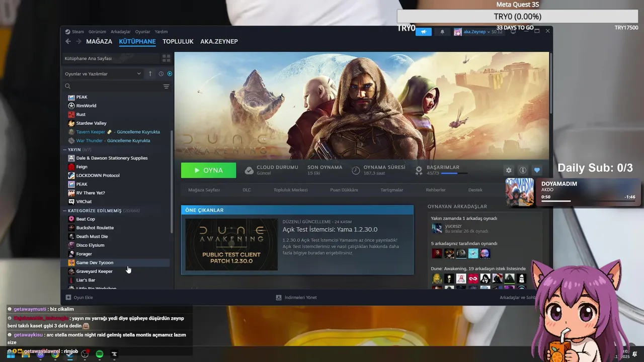Click the Oyun Ekle add game button

[79, 298]
